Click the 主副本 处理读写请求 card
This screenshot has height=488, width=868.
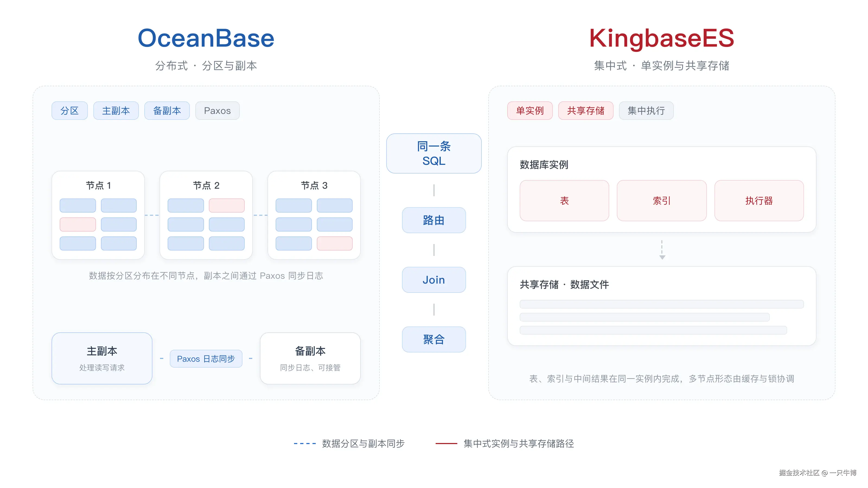pyautogui.click(x=102, y=358)
